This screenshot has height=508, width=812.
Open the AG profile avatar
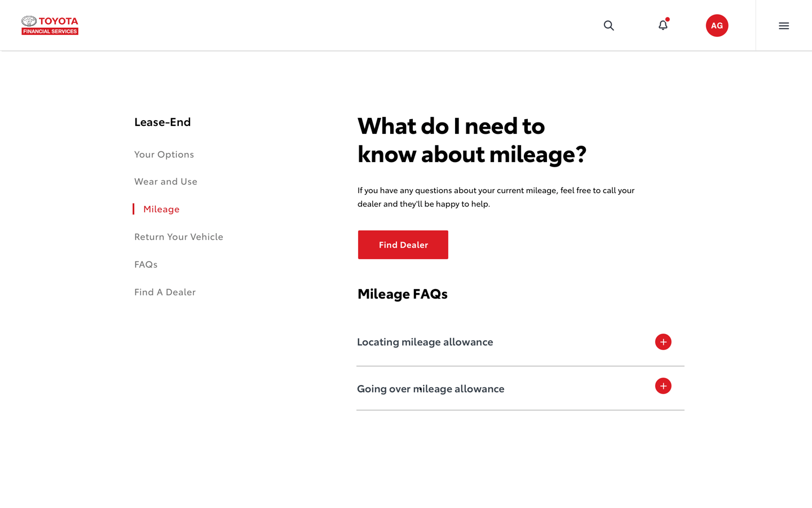tap(717, 25)
